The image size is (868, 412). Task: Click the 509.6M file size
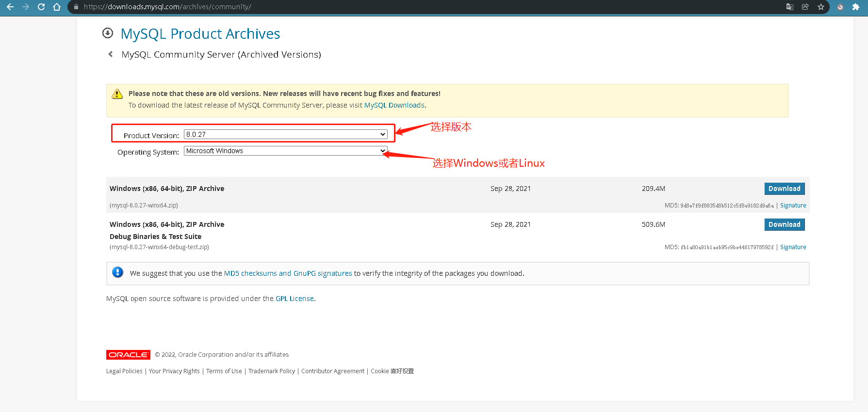(x=654, y=224)
